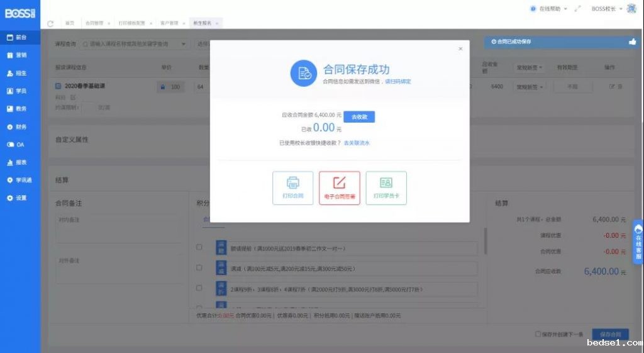Screen dimensions: 644x353
Task: Open the 在线客服 floating support widget
Action: click(638, 241)
